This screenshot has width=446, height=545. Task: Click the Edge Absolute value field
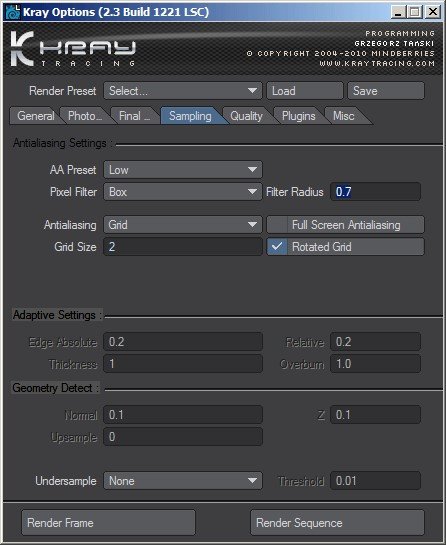(x=183, y=342)
